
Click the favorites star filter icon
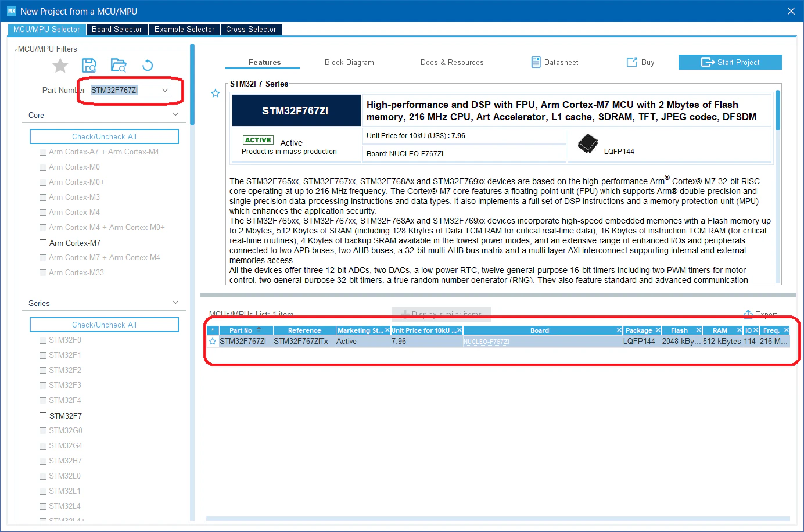point(60,66)
